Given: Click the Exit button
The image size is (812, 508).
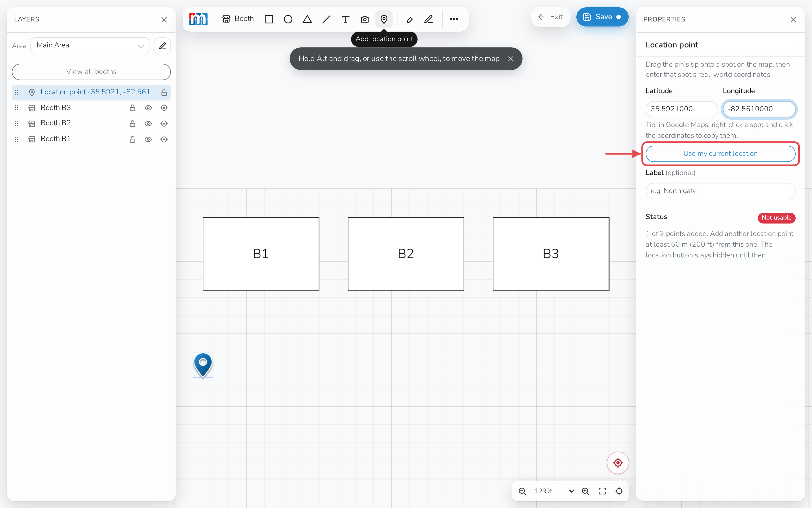Looking at the screenshot, I should click(x=551, y=17).
